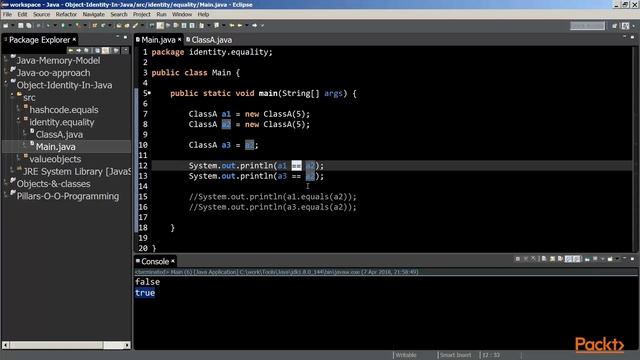Toggle Word Wrap in Console toolbar
Screen dimensions: 640x360
tap(560, 259)
